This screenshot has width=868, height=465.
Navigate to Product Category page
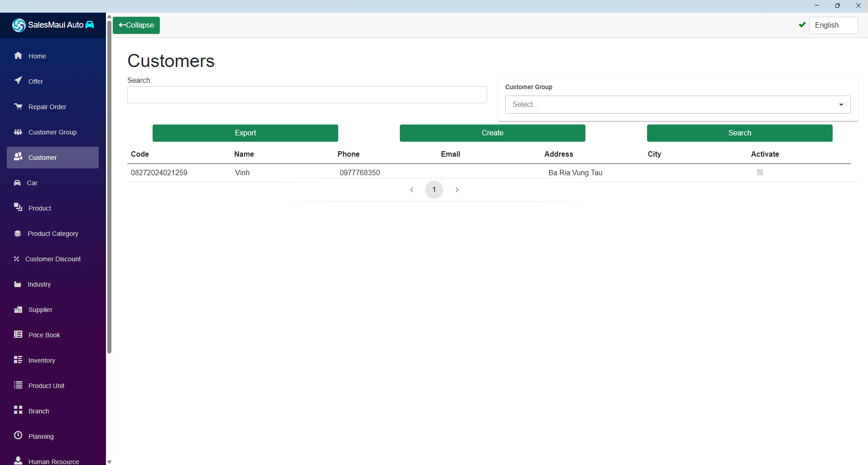point(53,234)
